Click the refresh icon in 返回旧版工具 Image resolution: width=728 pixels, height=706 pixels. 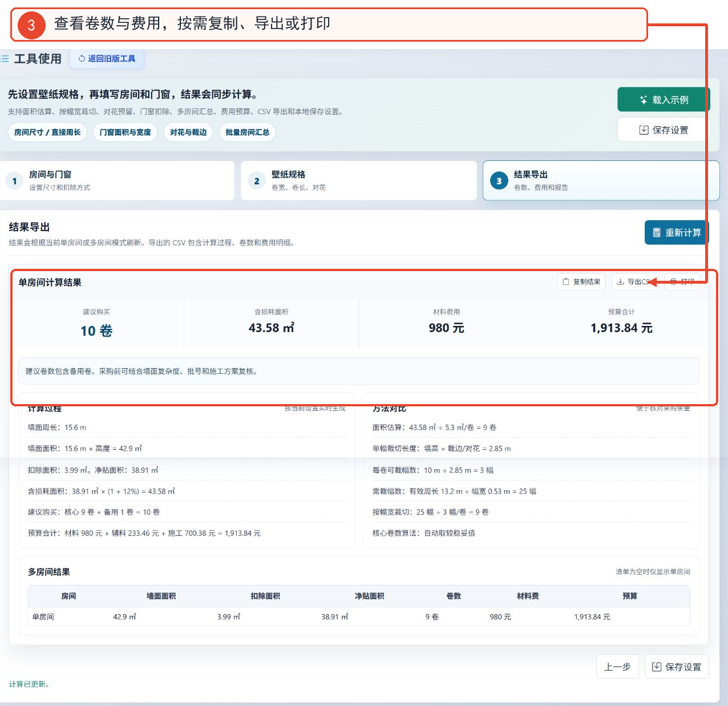82,59
